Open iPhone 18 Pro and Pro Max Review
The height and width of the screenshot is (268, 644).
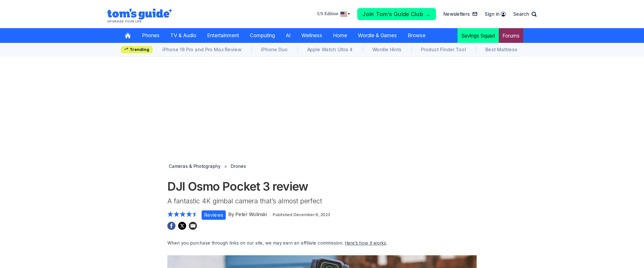tap(202, 49)
